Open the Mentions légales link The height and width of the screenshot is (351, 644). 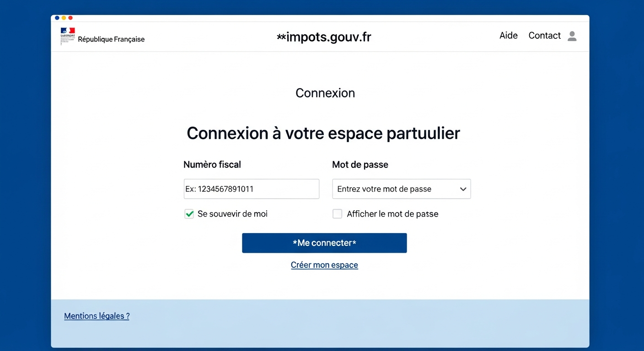pyautogui.click(x=97, y=316)
